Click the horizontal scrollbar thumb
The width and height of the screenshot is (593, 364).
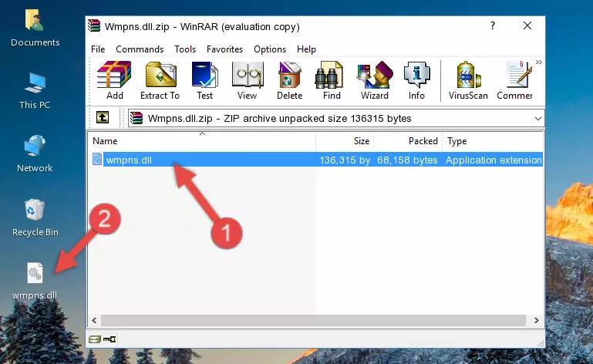pyautogui.click(x=313, y=321)
